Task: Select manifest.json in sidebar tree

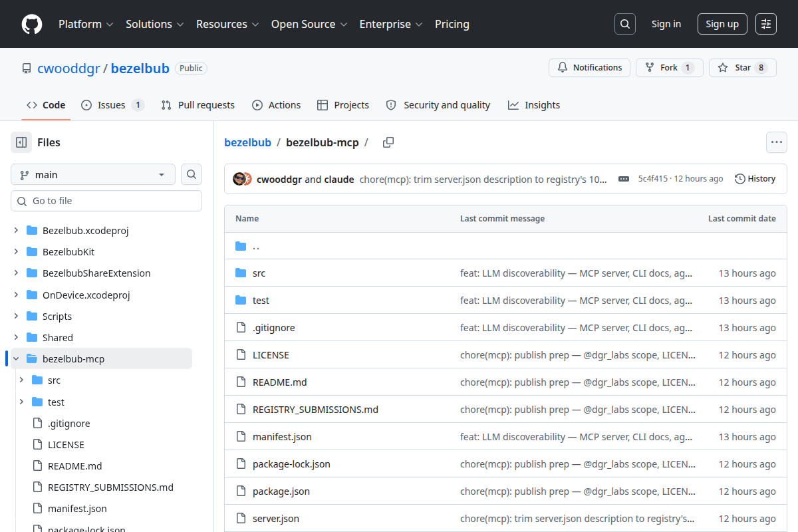Action: [x=77, y=509]
